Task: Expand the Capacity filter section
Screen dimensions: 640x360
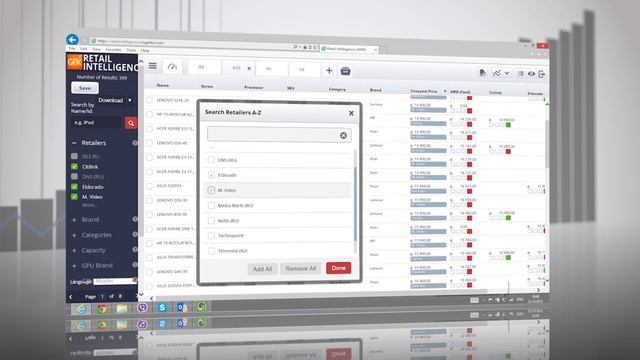Action: pos(74,250)
